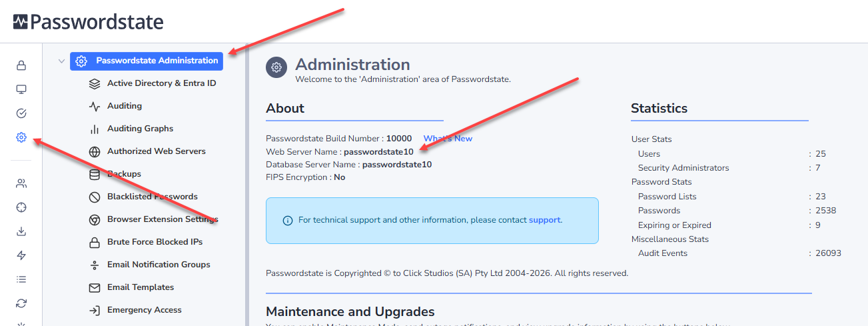Screen dimensions: 868x326
Task: Follow the support link in blue banner
Action: [544, 220]
